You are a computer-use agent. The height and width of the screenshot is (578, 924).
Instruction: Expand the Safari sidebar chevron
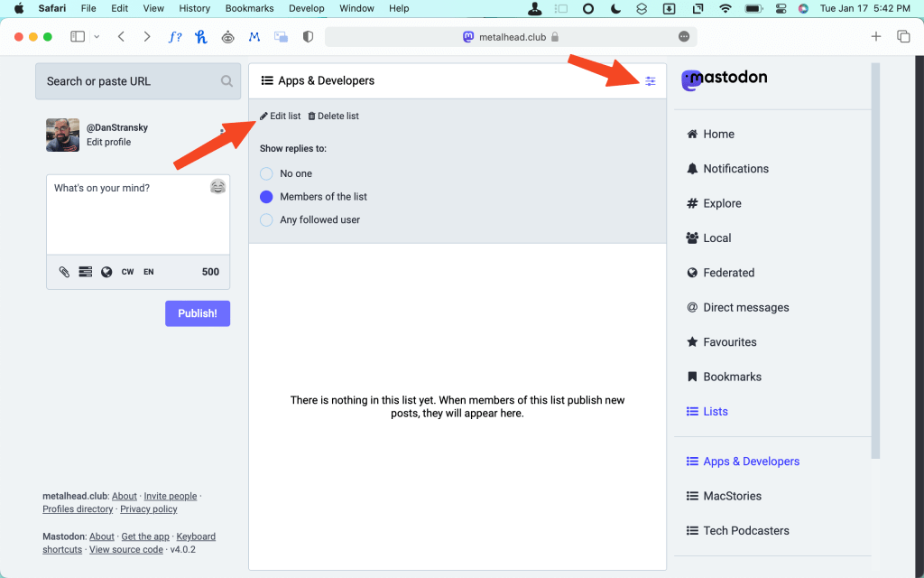coord(97,36)
